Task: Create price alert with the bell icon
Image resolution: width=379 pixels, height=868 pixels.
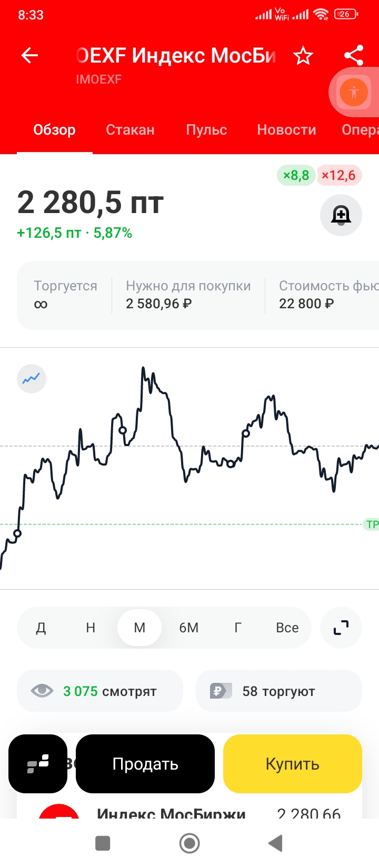Action: coord(341,215)
